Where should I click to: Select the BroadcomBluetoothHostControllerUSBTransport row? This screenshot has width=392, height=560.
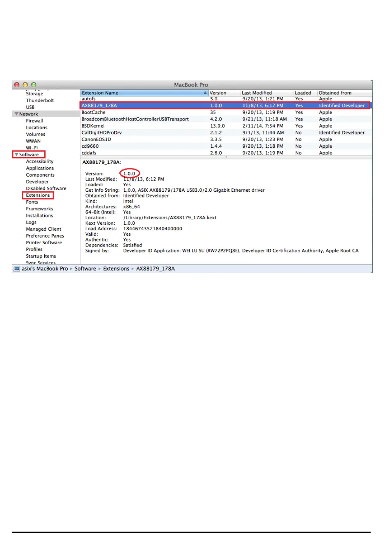tap(226, 119)
